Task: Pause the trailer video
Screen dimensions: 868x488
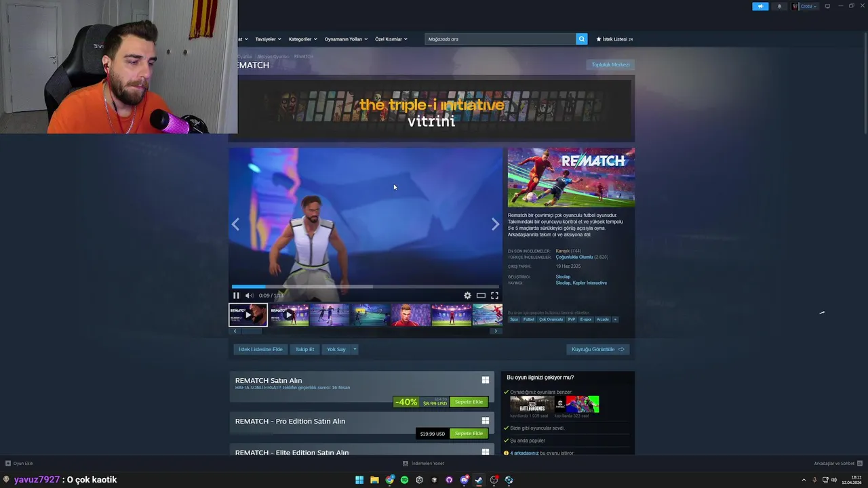Action: click(236, 296)
